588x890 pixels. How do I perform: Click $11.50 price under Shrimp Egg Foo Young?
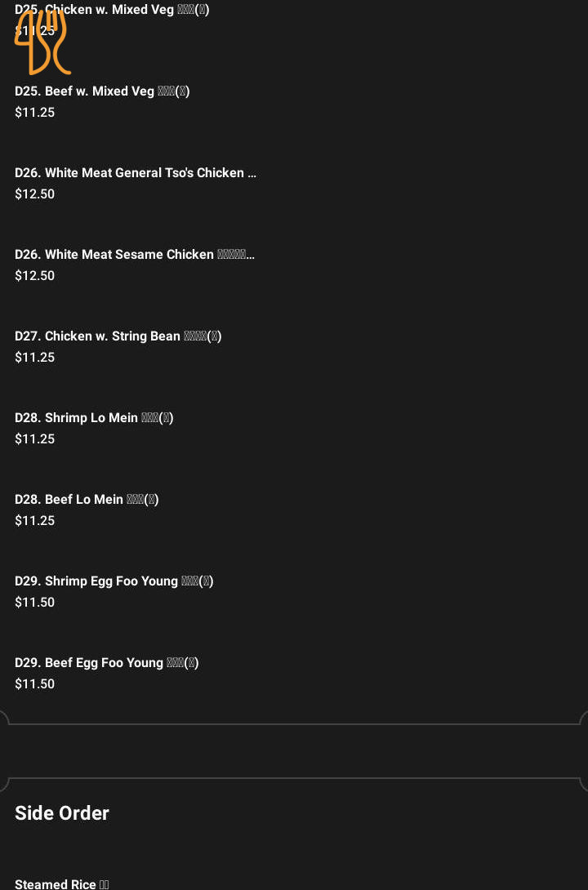(35, 603)
